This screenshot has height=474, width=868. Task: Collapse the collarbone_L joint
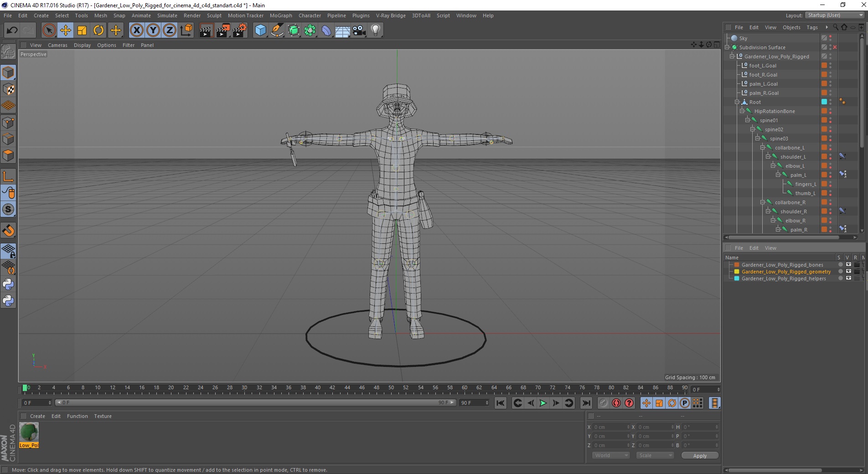tap(763, 147)
